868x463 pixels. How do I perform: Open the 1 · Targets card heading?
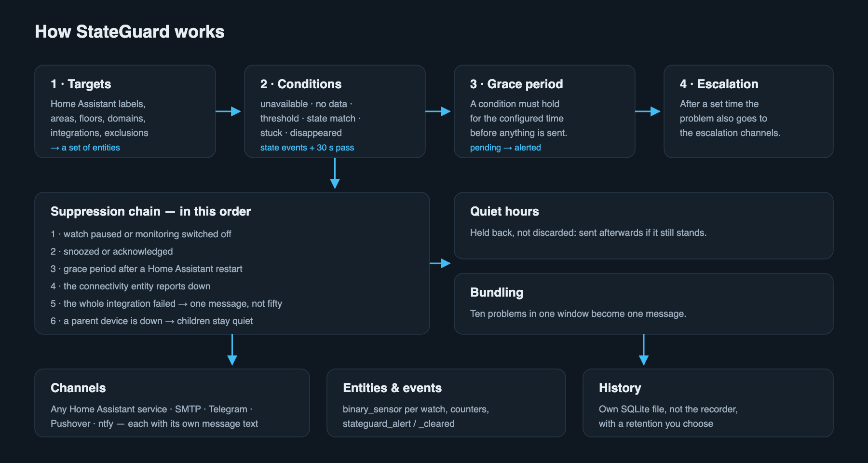(x=81, y=84)
